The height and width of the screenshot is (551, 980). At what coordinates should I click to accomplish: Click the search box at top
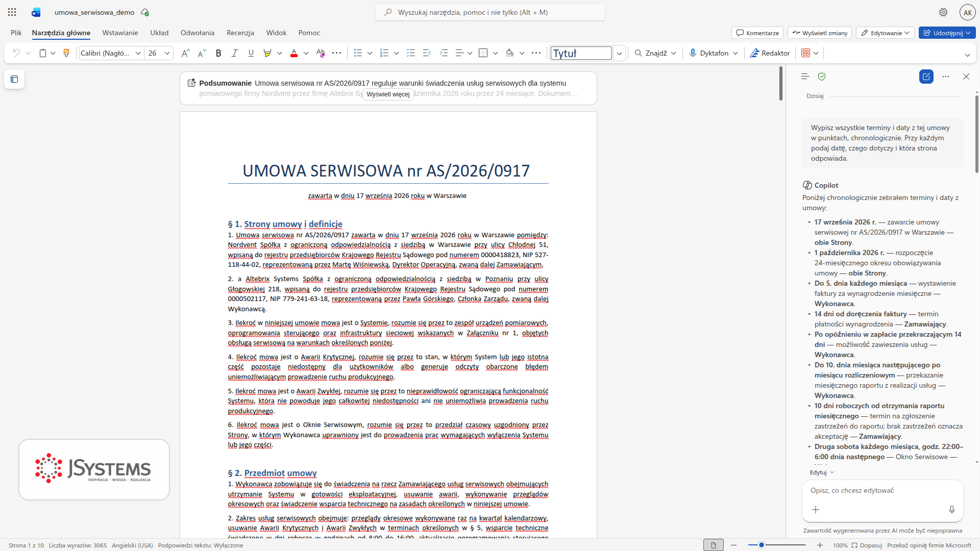coord(490,12)
